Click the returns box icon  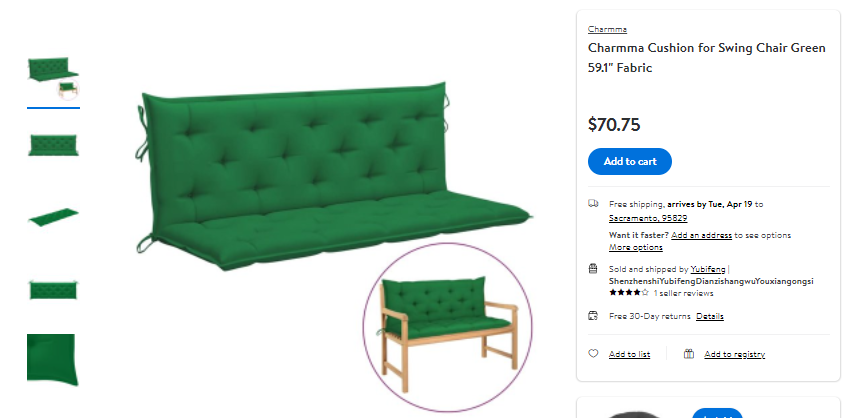pos(593,315)
